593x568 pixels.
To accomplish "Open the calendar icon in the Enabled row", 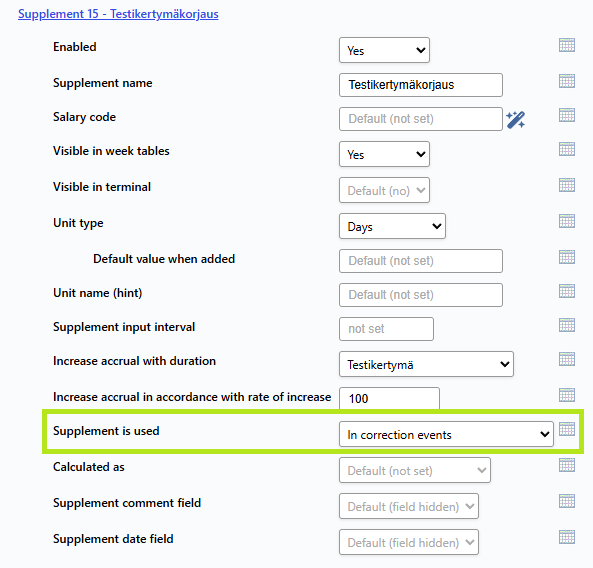I will tap(567, 45).
